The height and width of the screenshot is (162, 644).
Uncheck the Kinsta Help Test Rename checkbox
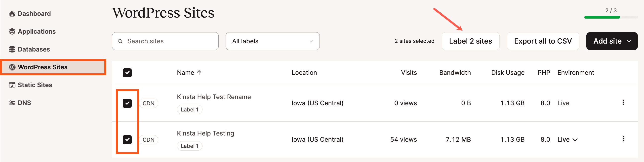tap(127, 103)
